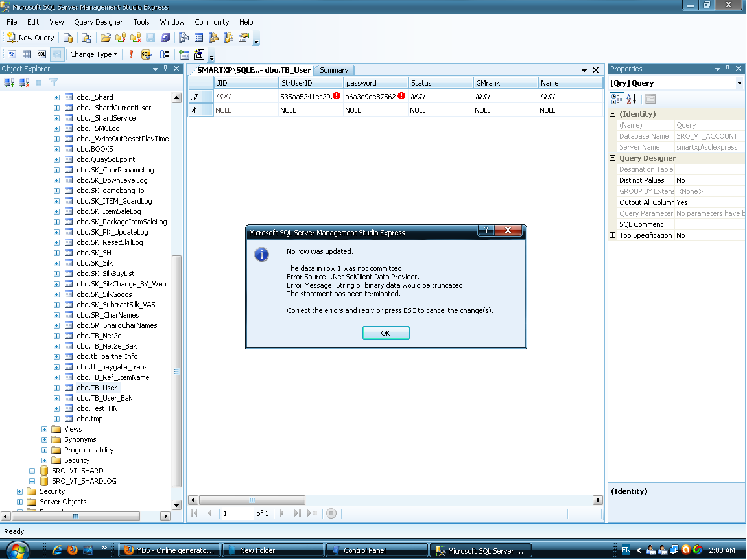Viewport: 747px width, 560px height.
Task: Show the Criteria pane grid icon
Action: [x=27, y=54]
